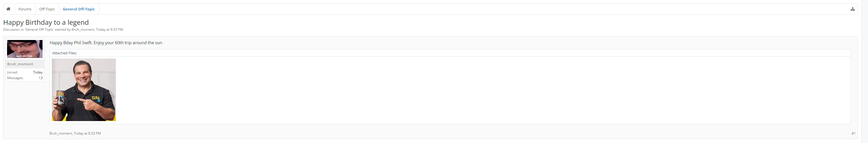868x143 pixels.
Task: Click the thread start time under the title
Action: coord(110,30)
